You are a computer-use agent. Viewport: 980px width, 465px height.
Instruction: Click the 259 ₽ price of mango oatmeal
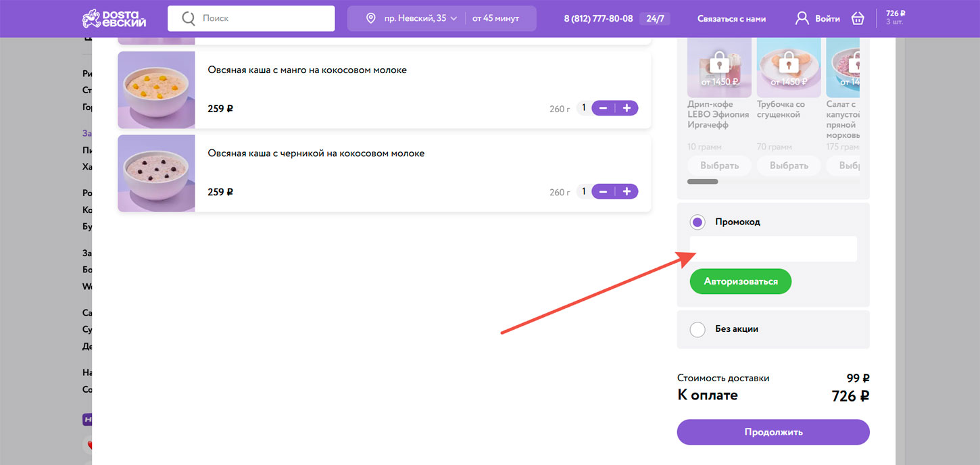point(220,108)
